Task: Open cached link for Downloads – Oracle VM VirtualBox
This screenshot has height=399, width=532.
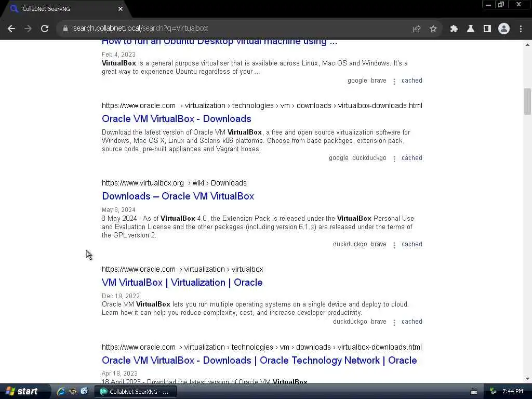Action: (412, 244)
